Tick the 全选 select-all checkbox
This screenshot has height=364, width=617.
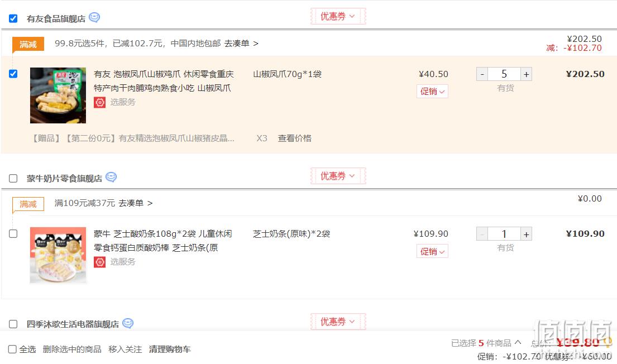pos(12,349)
